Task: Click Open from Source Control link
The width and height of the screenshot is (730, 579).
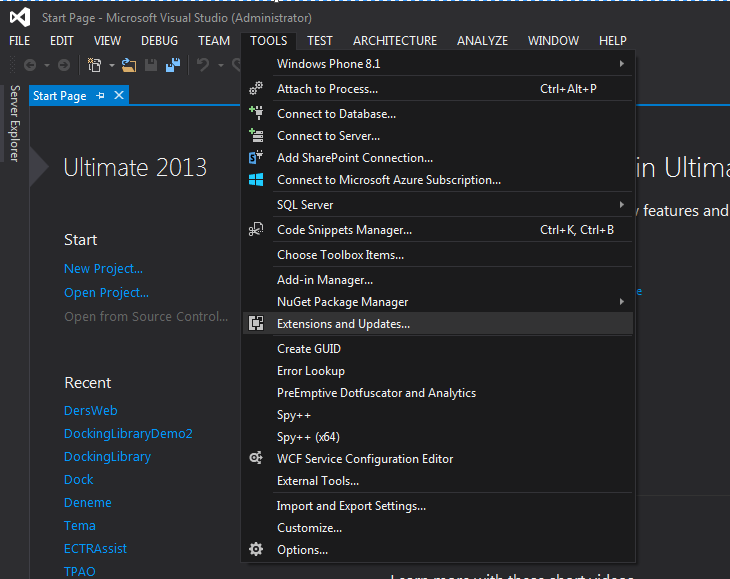Action: point(146,316)
